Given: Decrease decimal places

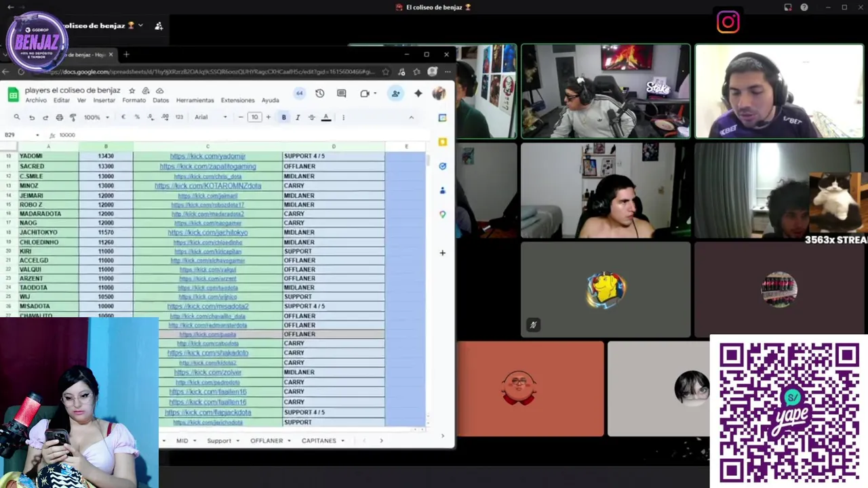Looking at the screenshot, I should pos(151,117).
